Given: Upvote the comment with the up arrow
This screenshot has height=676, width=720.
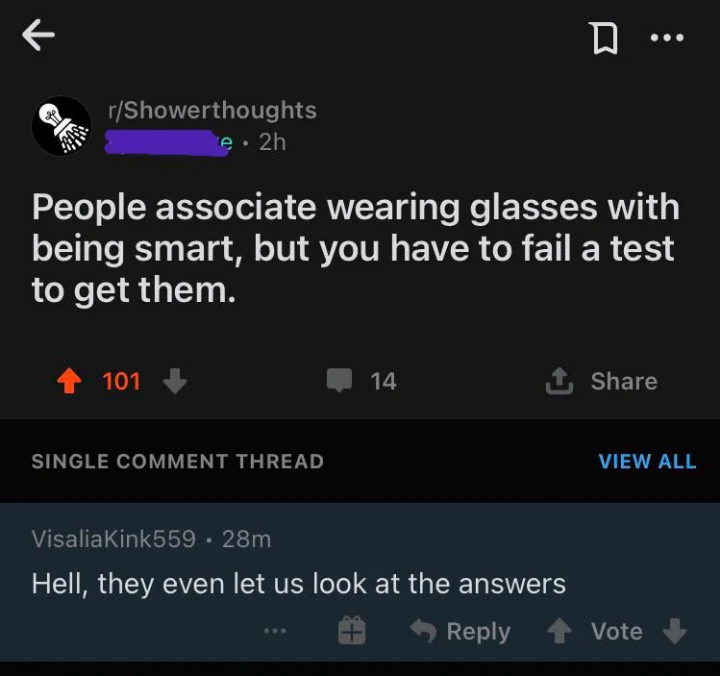Looking at the screenshot, I should click(559, 631).
